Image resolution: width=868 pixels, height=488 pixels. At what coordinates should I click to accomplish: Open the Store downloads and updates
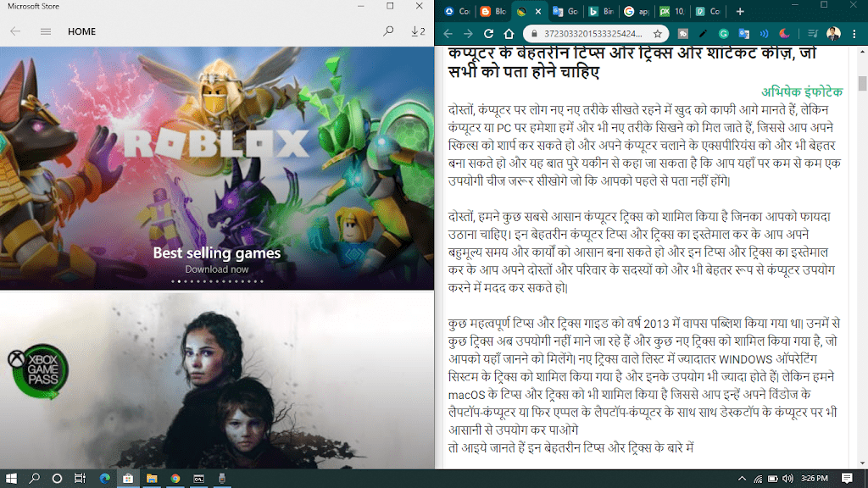[418, 31]
